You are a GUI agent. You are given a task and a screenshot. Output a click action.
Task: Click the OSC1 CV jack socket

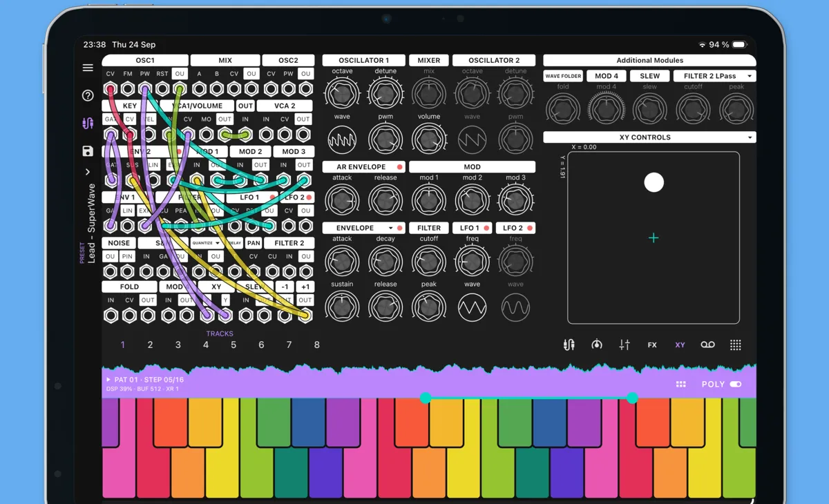click(111, 89)
